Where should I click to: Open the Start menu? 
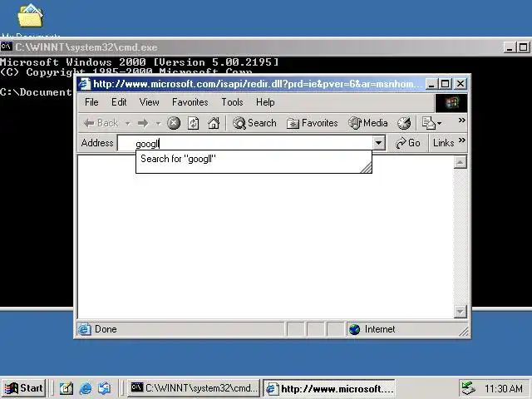point(23,388)
